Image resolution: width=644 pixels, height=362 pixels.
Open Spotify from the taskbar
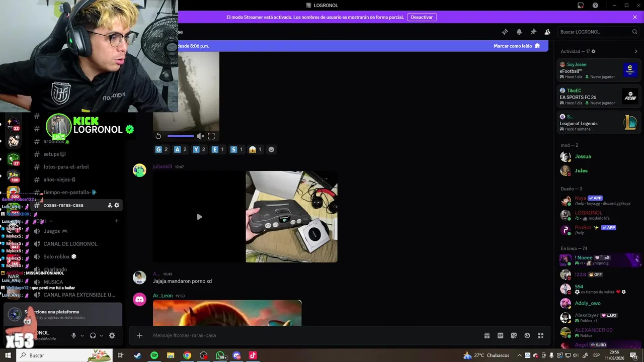pos(154,355)
